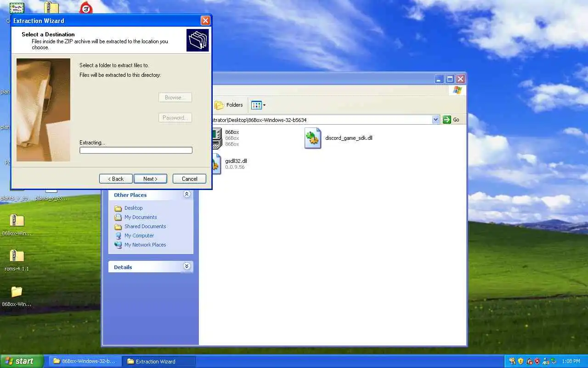Viewport: 588px width, 368px height.
Task: Click the Next button in Extraction Wizard
Action: pyautogui.click(x=150, y=179)
